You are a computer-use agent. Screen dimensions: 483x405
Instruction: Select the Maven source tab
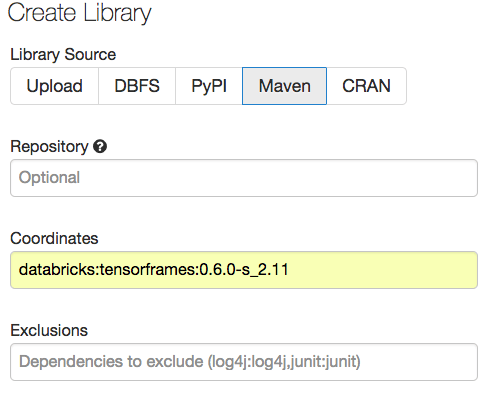click(285, 86)
